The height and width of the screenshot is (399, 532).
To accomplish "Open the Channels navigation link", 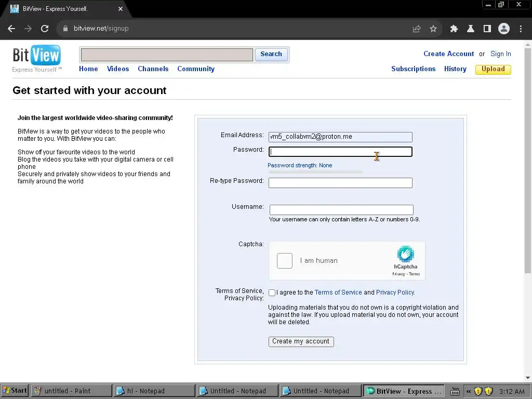I will click(153, 69).
